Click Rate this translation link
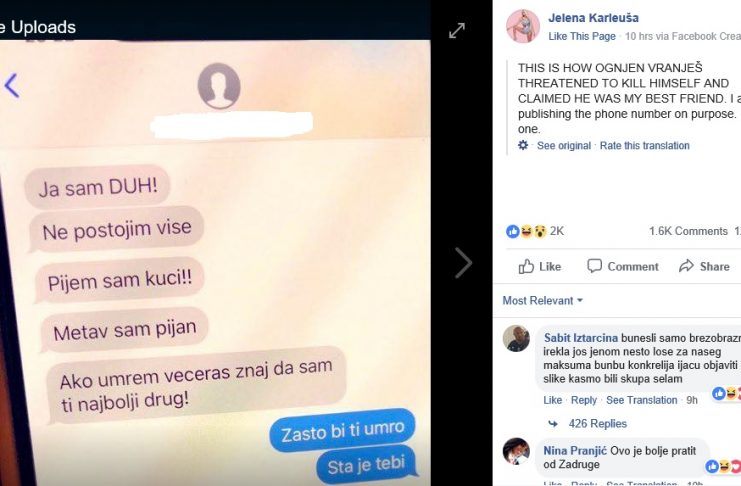Viewport: 741px width, 486px height. 645,146
